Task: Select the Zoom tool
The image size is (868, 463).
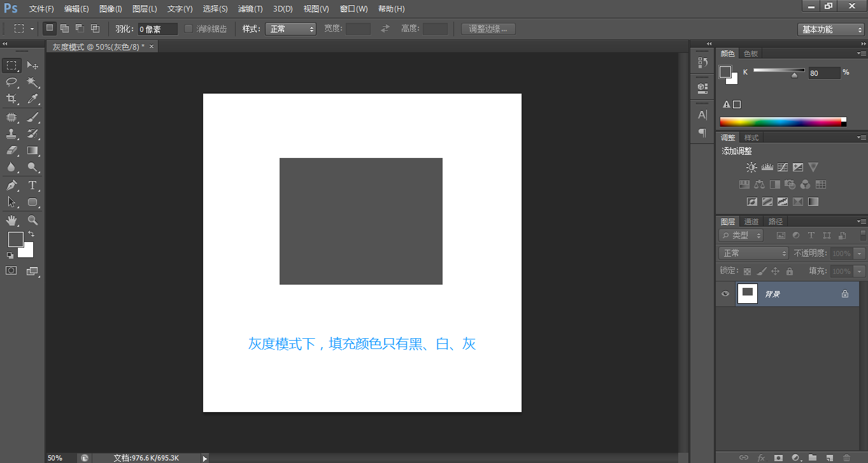Action: [32, 220]
